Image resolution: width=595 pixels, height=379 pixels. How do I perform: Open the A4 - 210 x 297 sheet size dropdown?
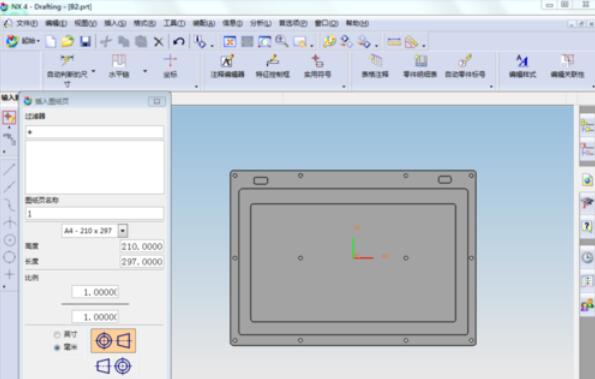[x=123, y=230]
